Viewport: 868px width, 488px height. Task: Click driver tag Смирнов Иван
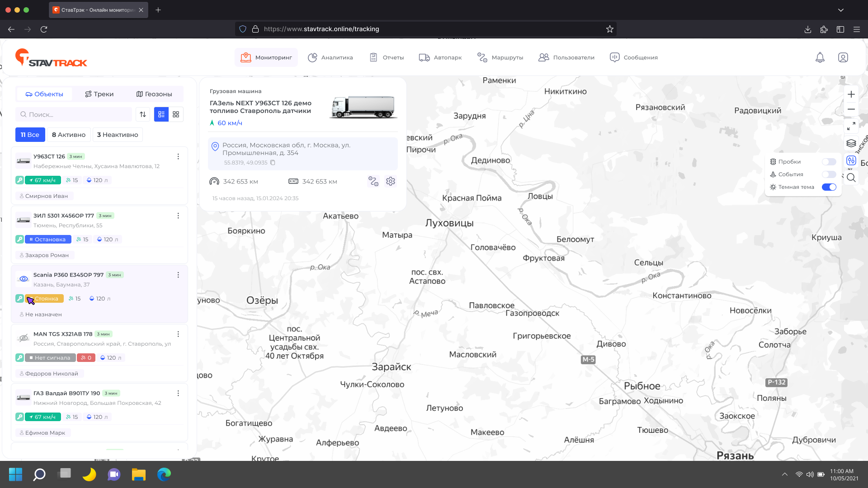pyautogui.click(x=44, y=196)
